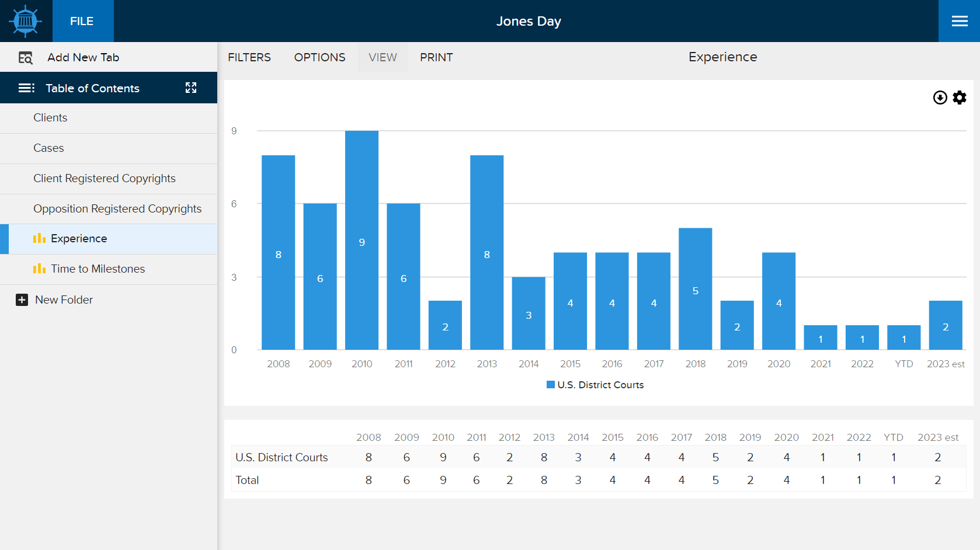Toggle U.S. District Courts legend swatch
This screenshot has height=550, width=980.
550,385
